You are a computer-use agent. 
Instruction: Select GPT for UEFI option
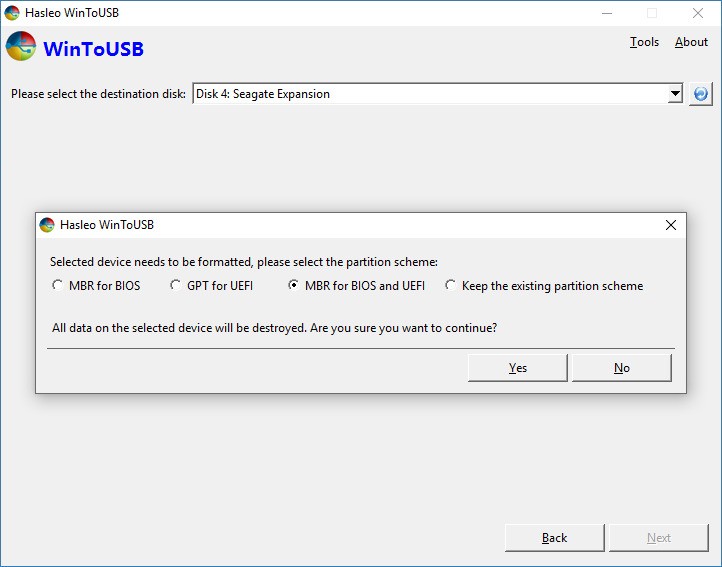pyautogui.click(x=211, y=286)
